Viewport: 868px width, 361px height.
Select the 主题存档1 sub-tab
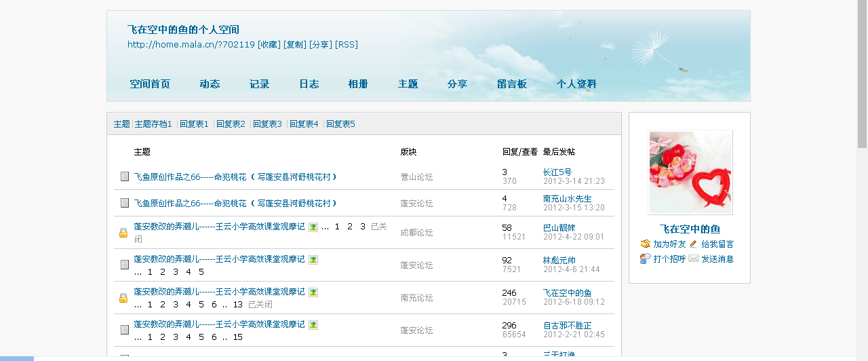click(153, 124)
